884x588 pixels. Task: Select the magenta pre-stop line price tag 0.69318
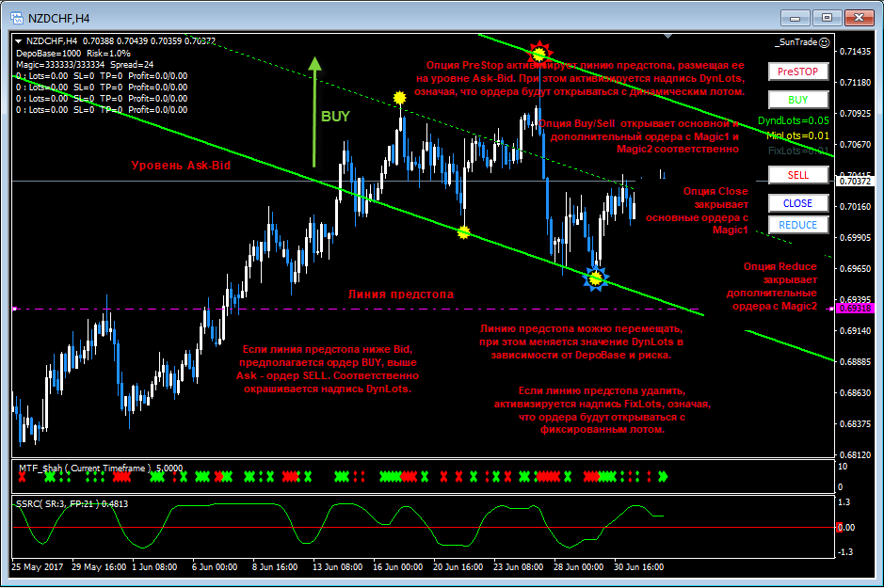click(855, 309)
